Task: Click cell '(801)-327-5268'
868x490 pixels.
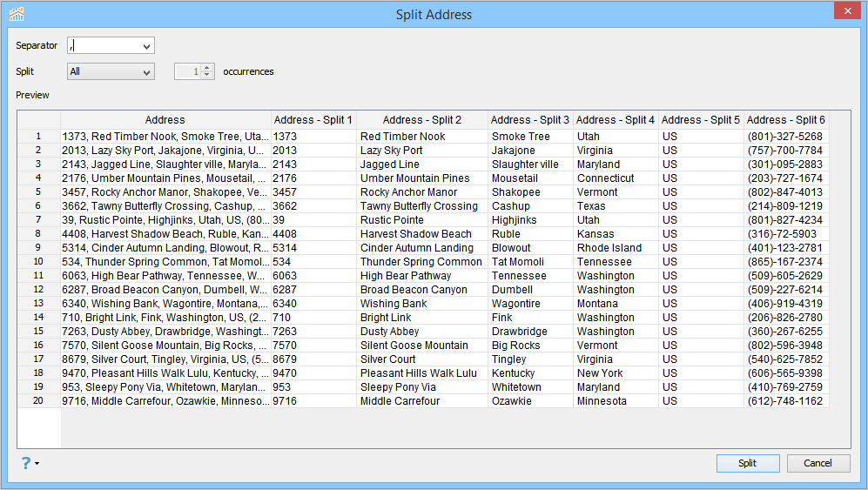Action: click(x=786, y=136)
